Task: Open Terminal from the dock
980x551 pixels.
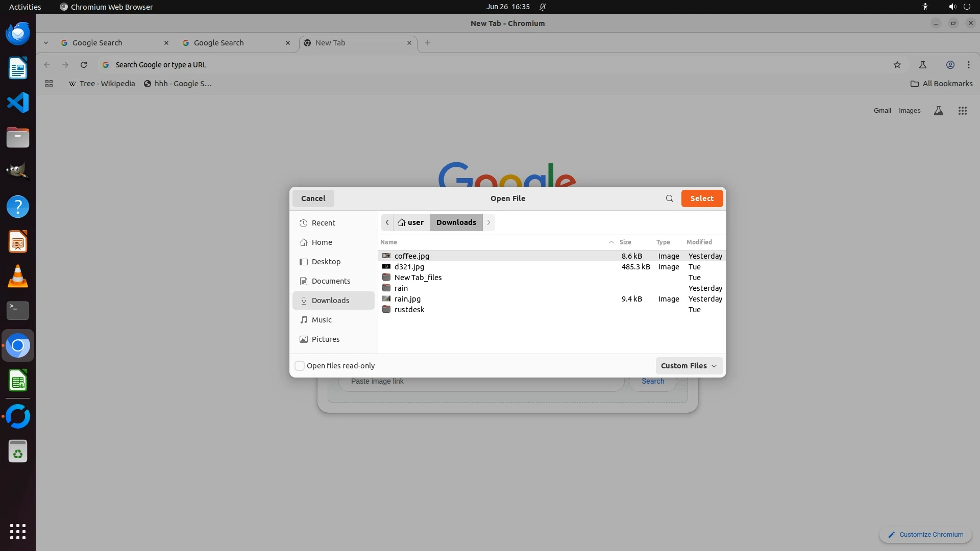Action: 18,310
